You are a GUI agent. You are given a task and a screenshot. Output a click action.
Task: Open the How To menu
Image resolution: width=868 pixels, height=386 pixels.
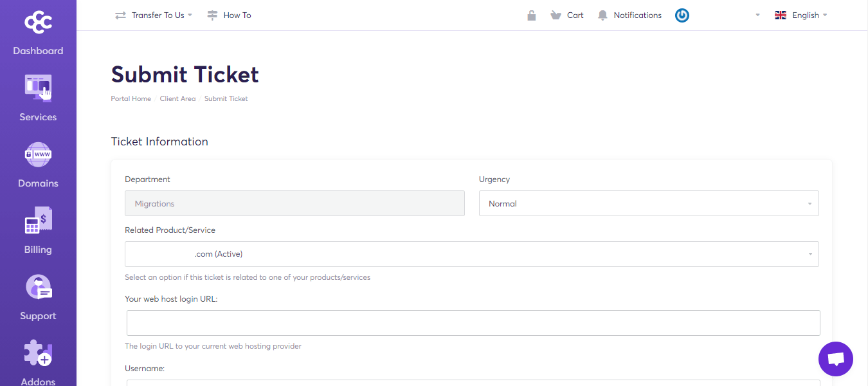pyautogui.click(x=230, y=15)
